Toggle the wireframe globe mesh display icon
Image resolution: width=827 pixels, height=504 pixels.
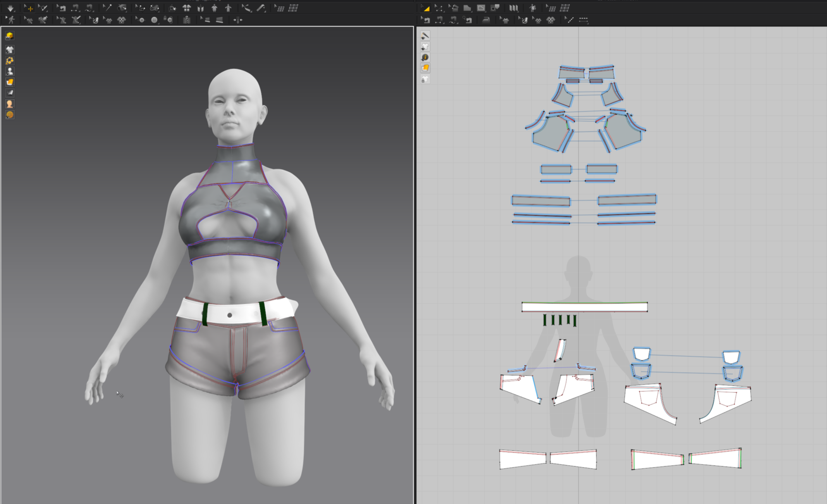pyautogui.click(x=10, y=115)
